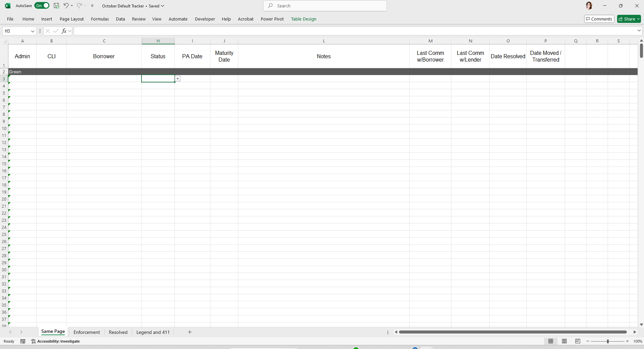
Task: Toggle macro recording from the status bar
Action: [x=23, y=341]
